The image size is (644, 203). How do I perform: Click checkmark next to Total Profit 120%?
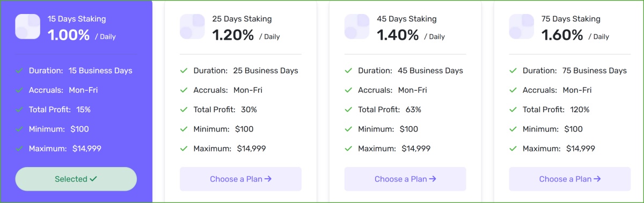click(514, 110)
